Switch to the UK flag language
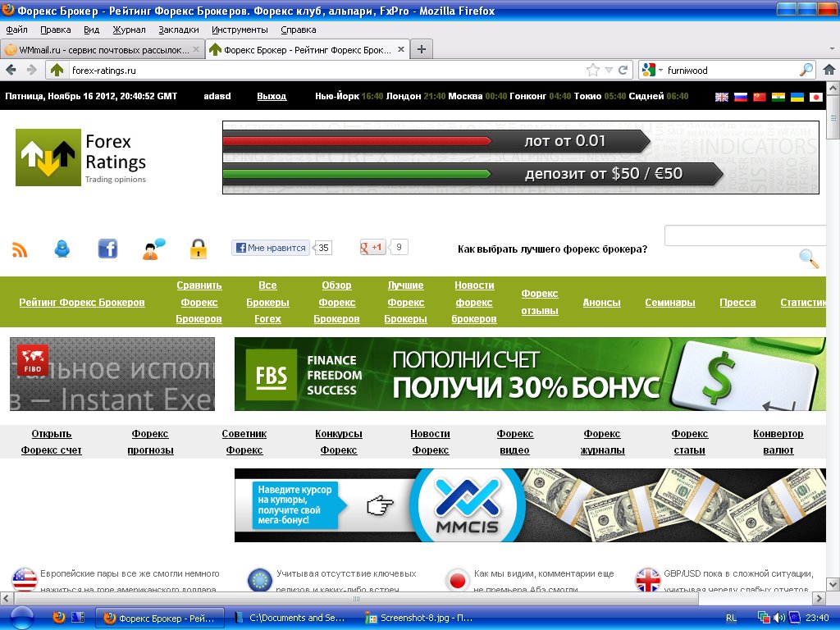 (722, 97)
